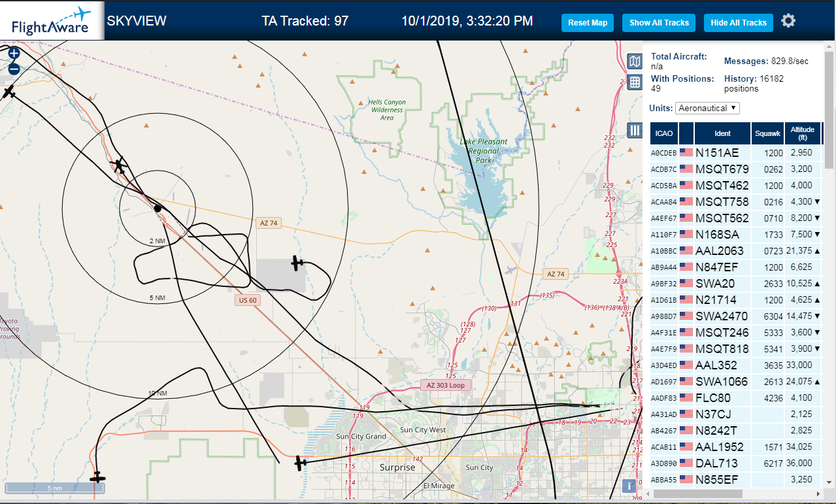Click the Lake Pleasant Regional Park label

coord(484,151)
